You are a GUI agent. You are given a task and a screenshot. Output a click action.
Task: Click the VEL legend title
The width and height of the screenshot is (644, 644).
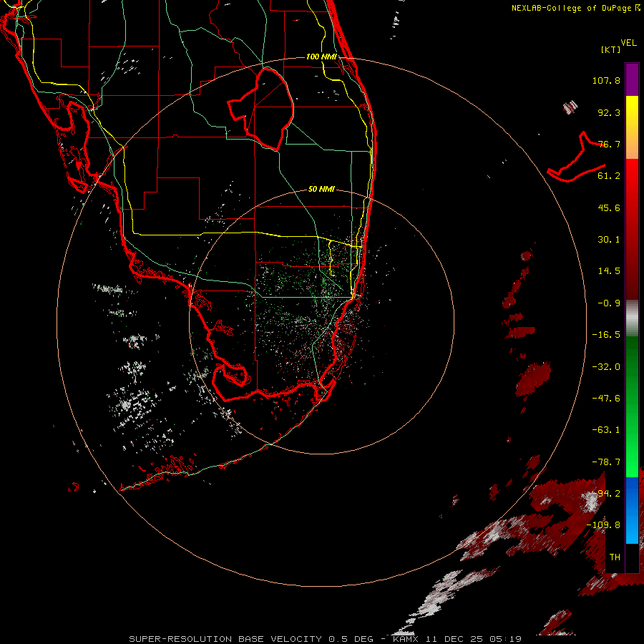coord(628,43)
